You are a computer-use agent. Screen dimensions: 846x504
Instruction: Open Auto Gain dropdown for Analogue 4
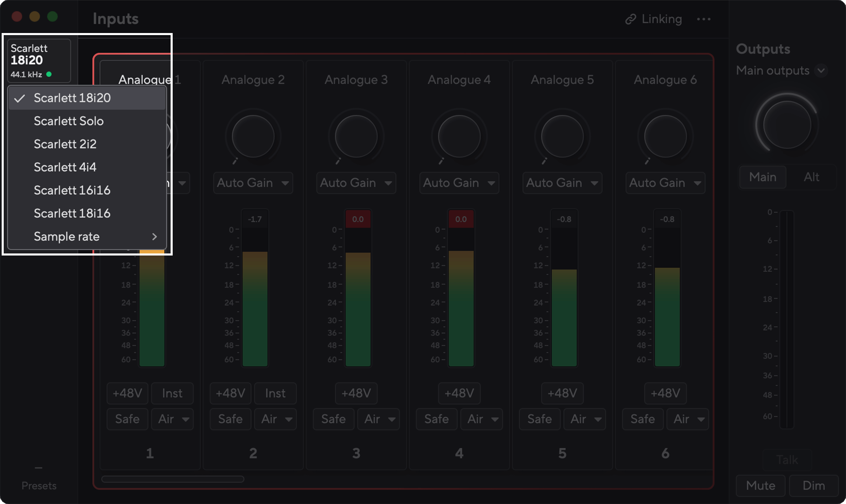pyautogui.click(x=459, y=183)
